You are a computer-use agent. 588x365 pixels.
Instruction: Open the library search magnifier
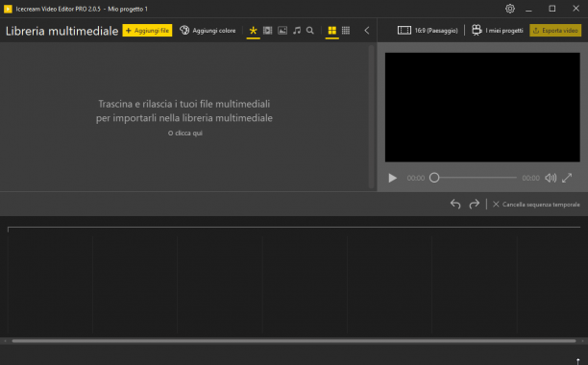click(x=310, y=31)
